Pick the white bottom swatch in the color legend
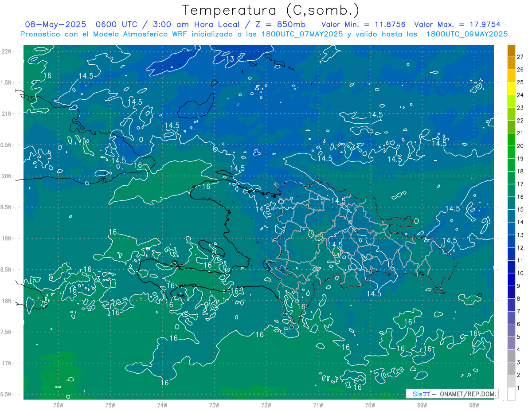The height and width of the screenshot is (411, 532). coord(511,394)
